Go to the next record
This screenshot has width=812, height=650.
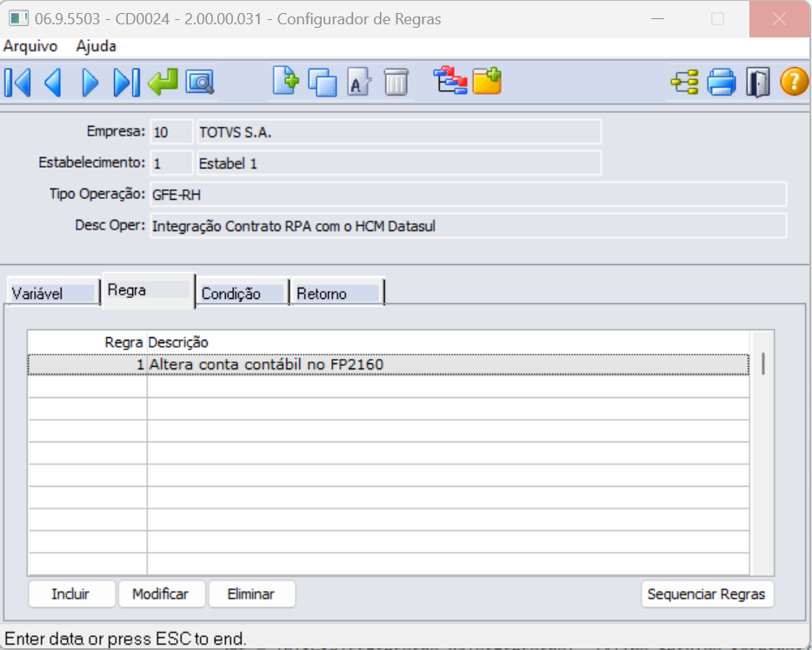pyautogui.click(x=90, y=83)
